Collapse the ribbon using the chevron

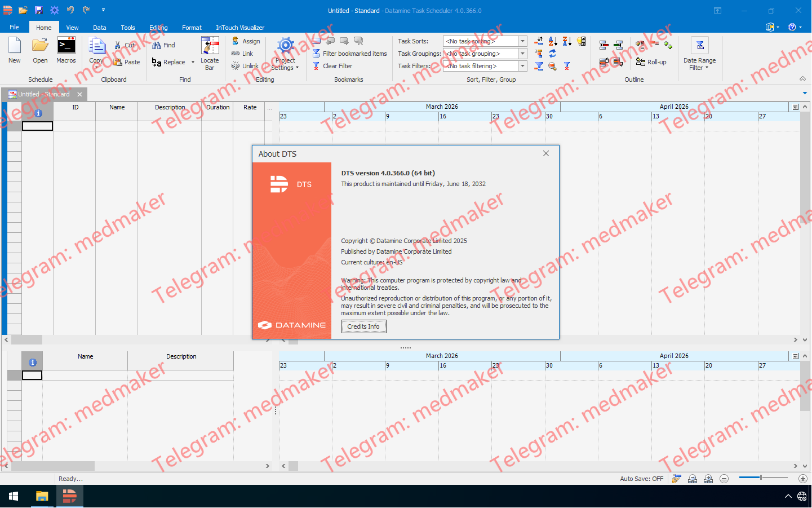pyautogui.click(x=802, y=79)
